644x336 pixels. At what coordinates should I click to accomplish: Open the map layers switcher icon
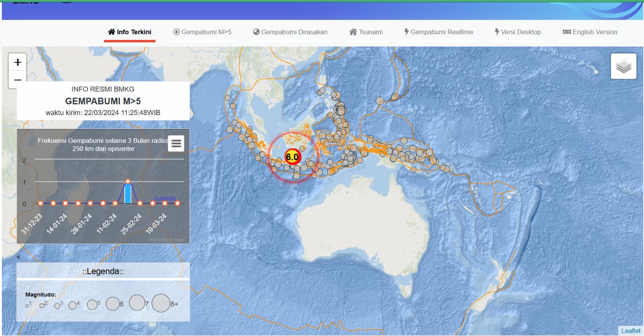click(624, 66)
